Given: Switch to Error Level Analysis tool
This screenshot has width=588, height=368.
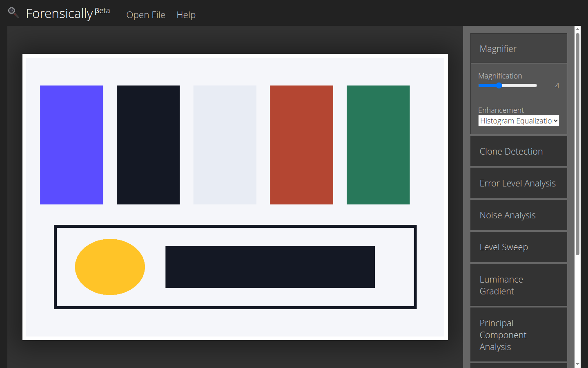Looking at the screenshot, I should click(519, 183).
